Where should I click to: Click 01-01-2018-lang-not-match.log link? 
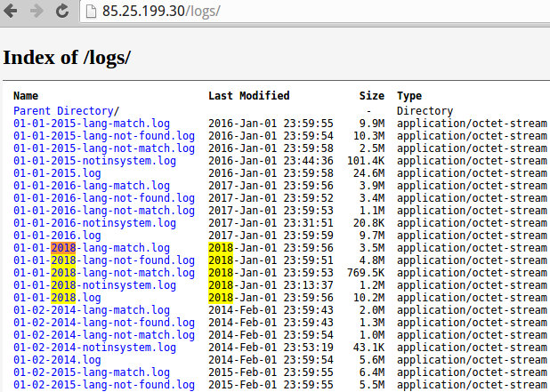click(103, 273)
